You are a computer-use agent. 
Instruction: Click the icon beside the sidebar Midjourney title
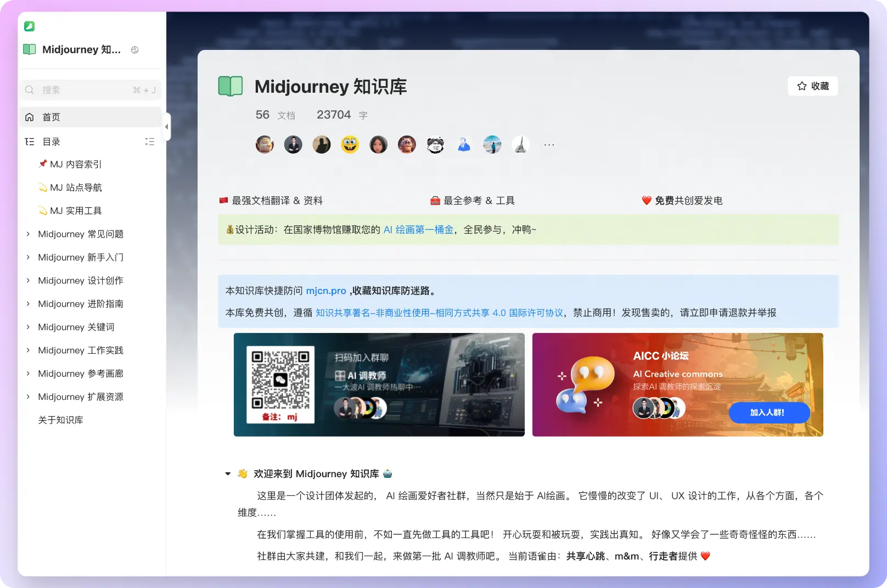point(134,50)
